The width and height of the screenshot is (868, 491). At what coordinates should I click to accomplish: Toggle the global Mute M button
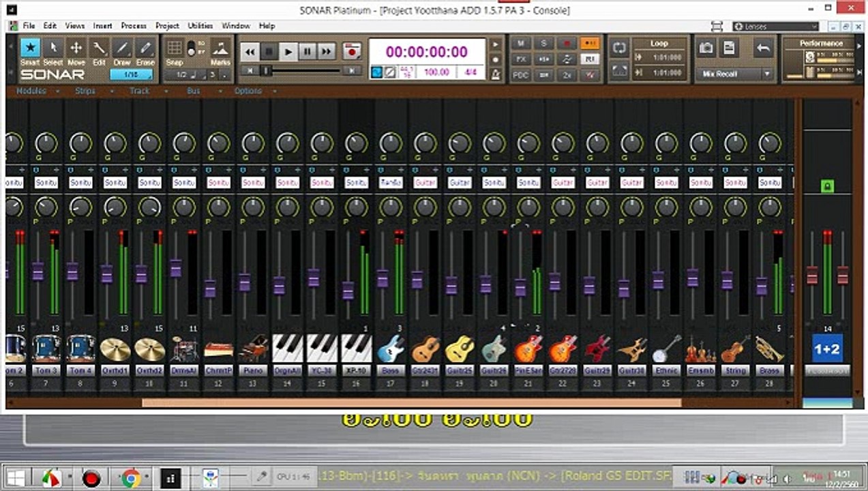(x=521, y=43)
